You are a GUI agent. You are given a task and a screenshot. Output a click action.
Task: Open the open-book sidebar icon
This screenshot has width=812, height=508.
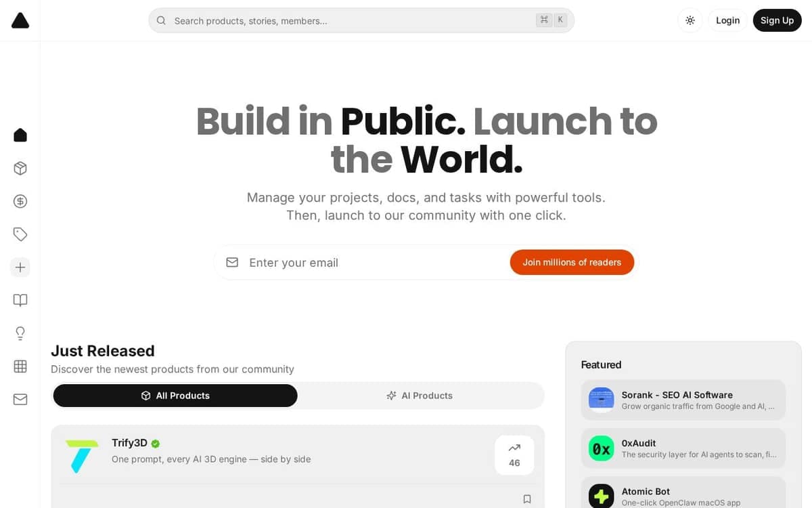pos(20,300)
